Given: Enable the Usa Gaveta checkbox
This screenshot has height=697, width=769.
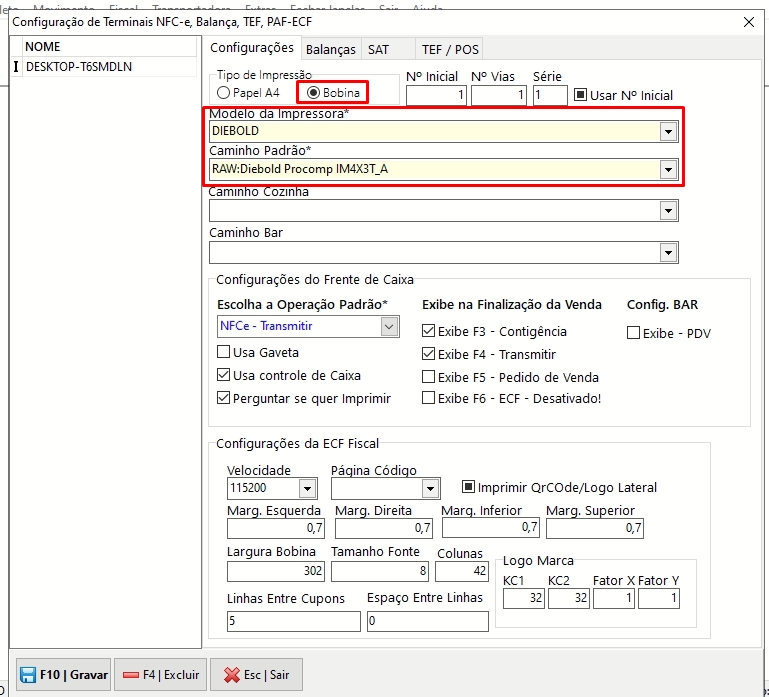Looking at the screenshot, I should point(225,352).
